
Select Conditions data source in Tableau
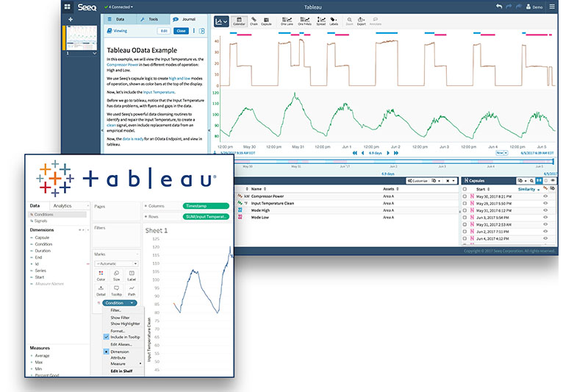[x=58, y=215]
